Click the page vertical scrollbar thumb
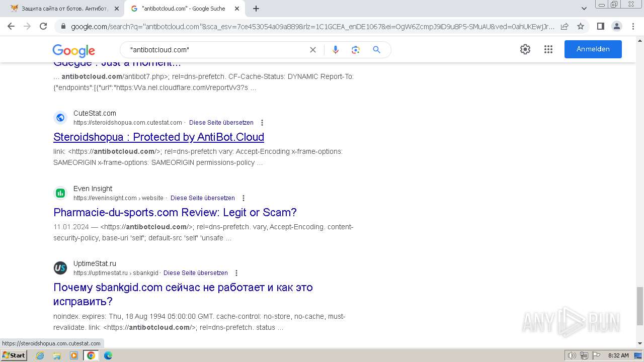Screen dimensions: 644x362 639,306
